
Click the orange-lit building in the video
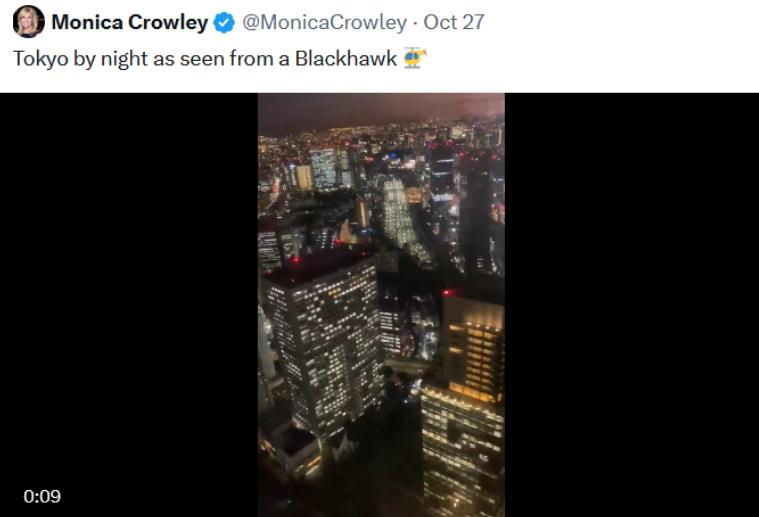pos(473,349)
